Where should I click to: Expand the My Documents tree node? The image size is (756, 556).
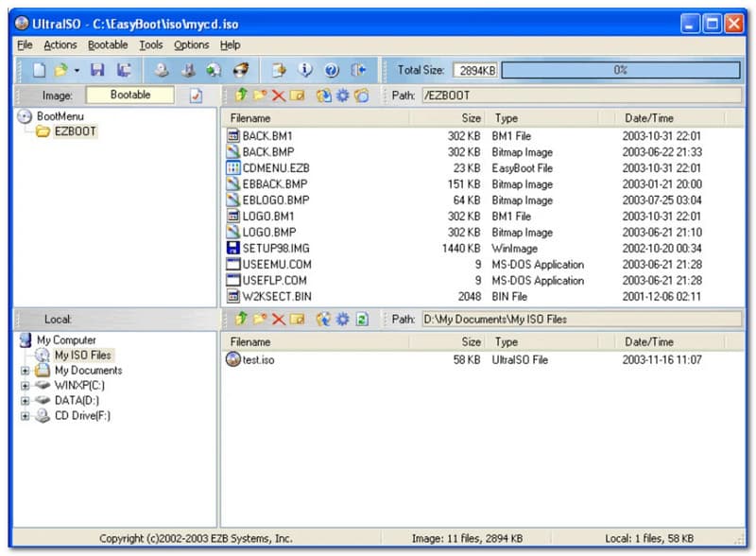tap(26, 371)
